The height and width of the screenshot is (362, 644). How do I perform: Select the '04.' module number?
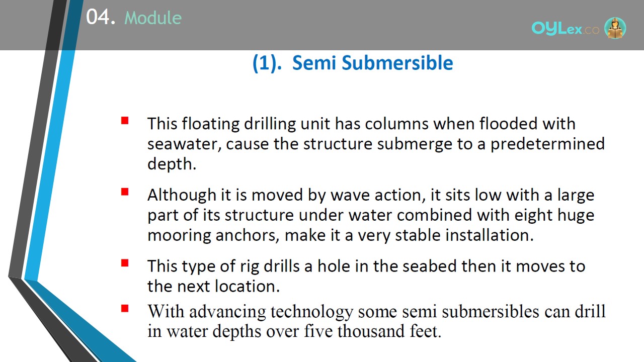click(101, 18)
